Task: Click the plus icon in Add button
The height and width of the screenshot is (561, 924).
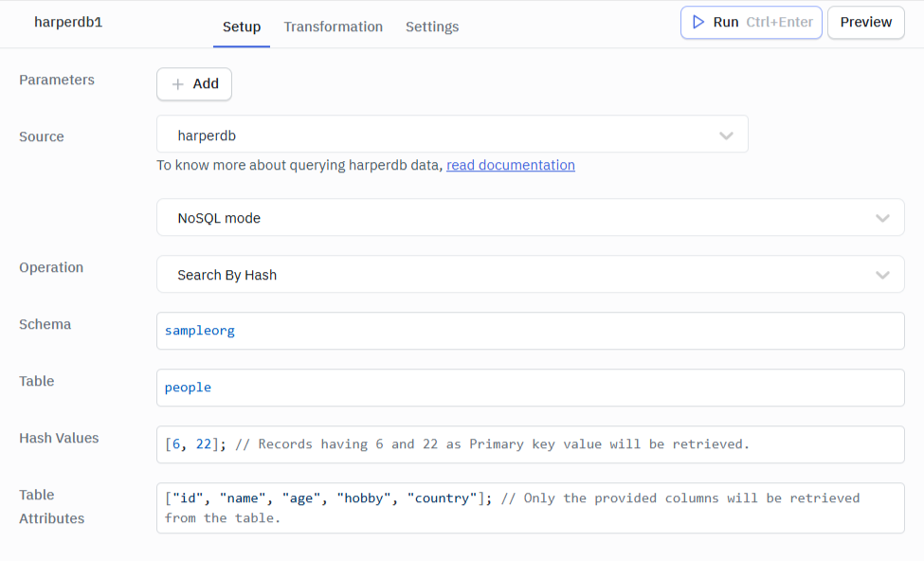Action: (177, 84)
